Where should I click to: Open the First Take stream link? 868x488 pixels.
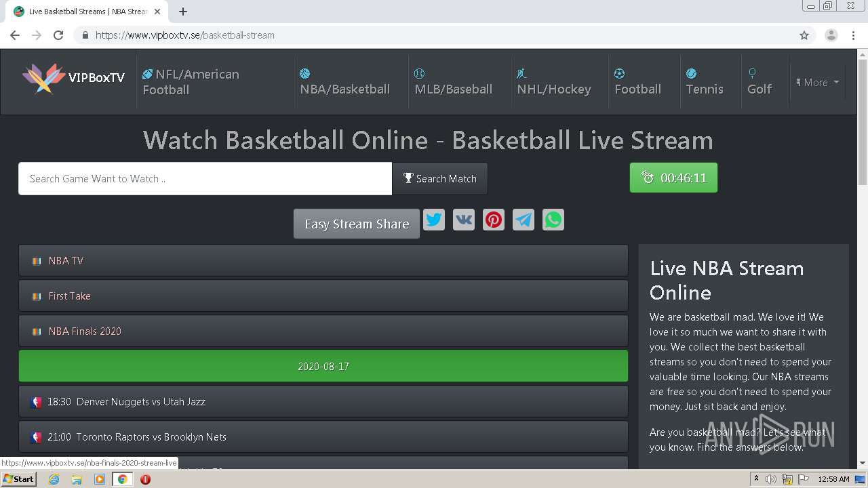point(323,296)
